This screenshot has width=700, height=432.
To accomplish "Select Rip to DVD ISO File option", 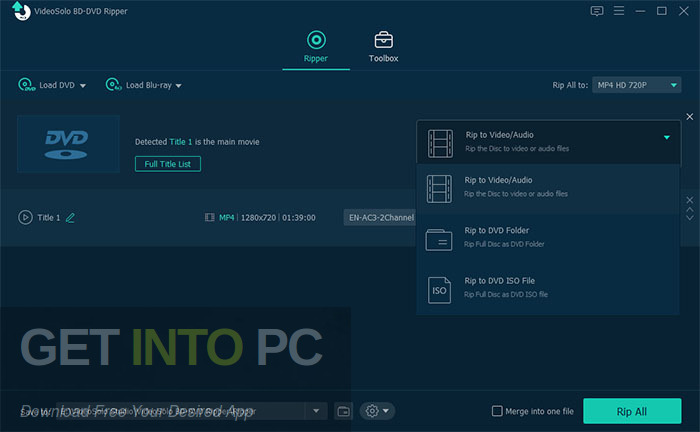I will pyautogui.click(x=549, y=289).
